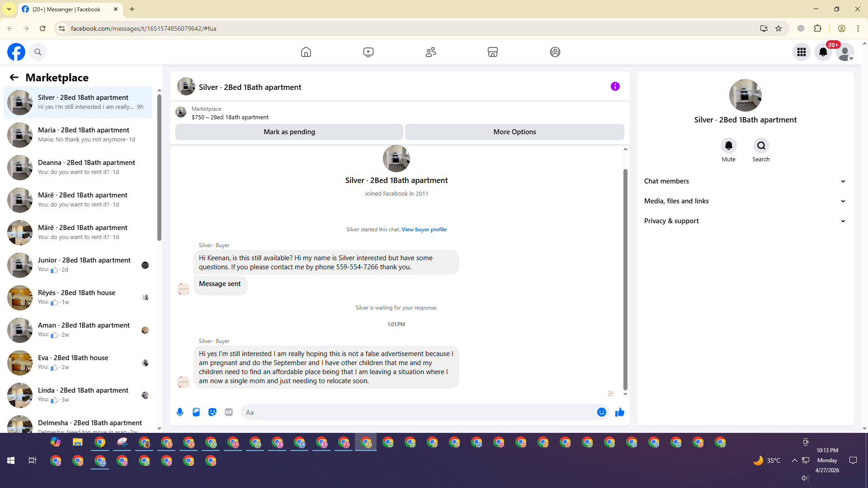Open the notifications bell icon
The width and height of the screenshot is (868, 488).
[x=823, y=52]
